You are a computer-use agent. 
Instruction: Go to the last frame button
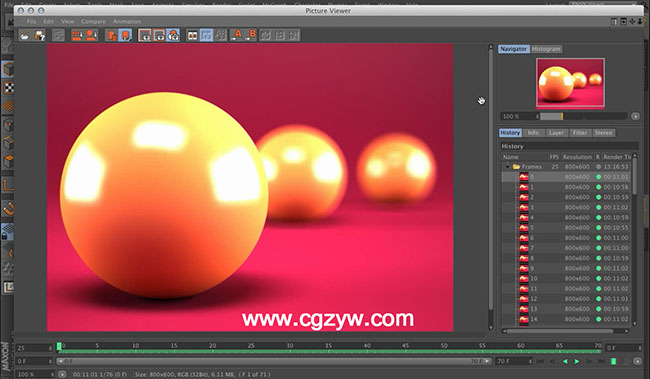601,362
